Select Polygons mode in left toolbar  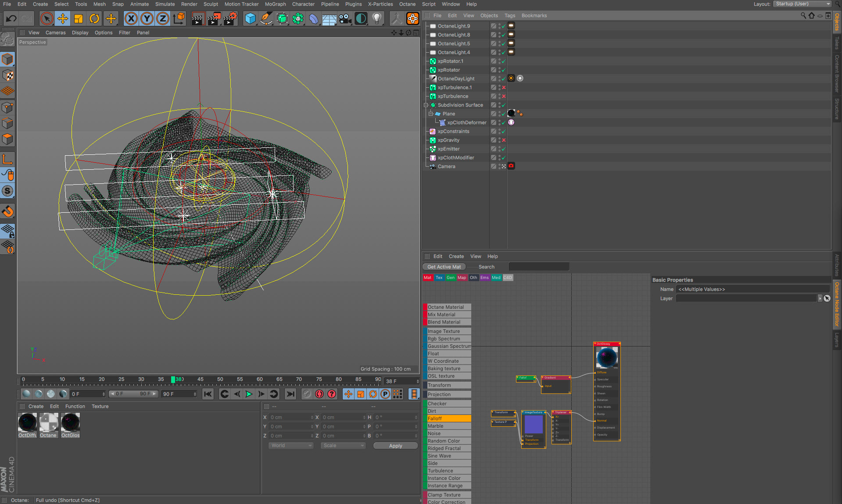(x=7, y=139)
